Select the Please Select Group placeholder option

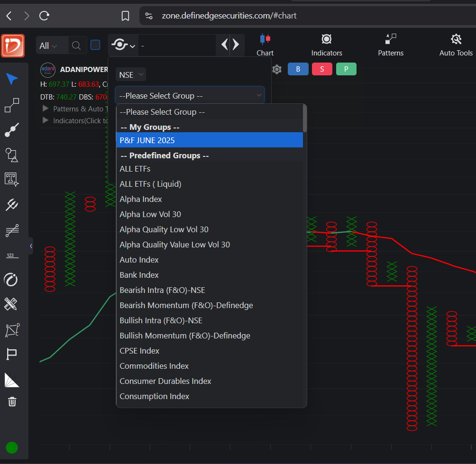pyautogui.click(x=210, y=112)
